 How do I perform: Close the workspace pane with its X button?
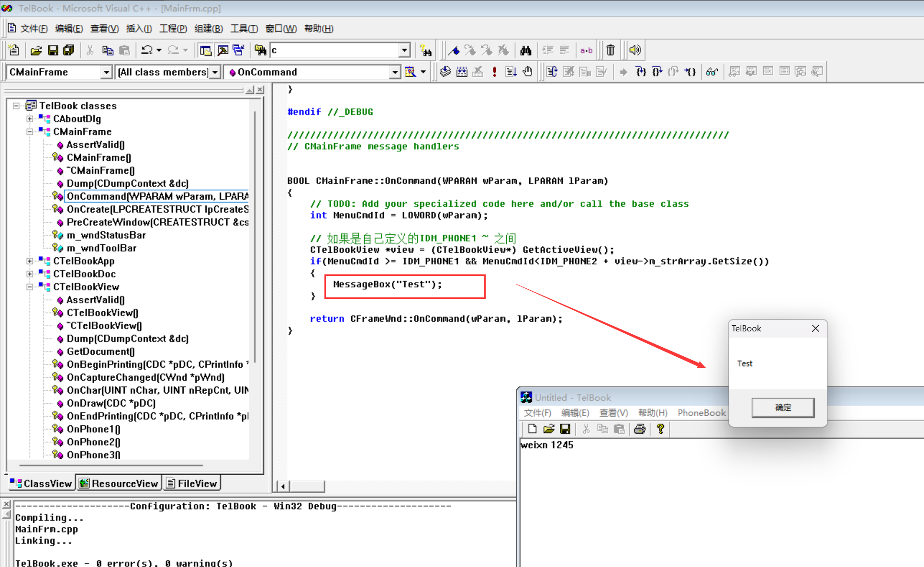[x=260, y=90]
